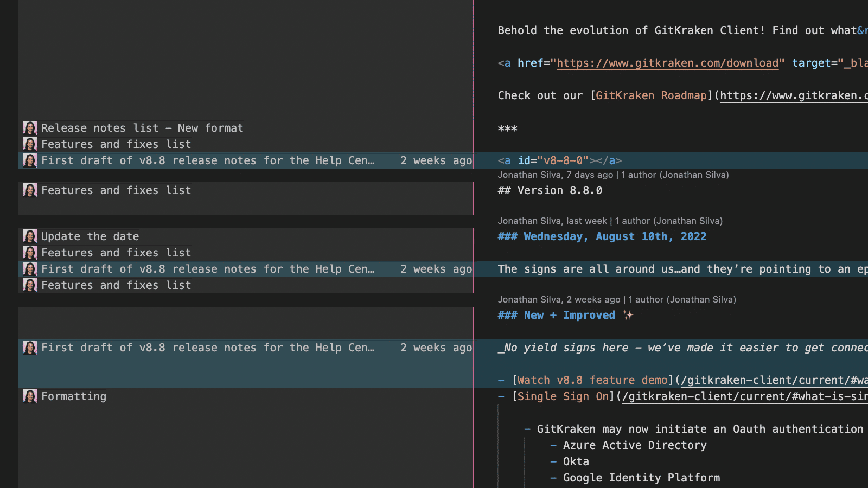The width and height of the screenshot is (868, 488).
Task: Click the "The signs are all around us" paragraph line
Action: click(683, 269)
